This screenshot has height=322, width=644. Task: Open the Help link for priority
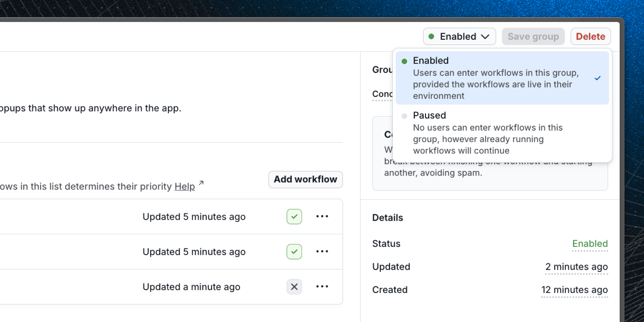click(x=185, y=186)
